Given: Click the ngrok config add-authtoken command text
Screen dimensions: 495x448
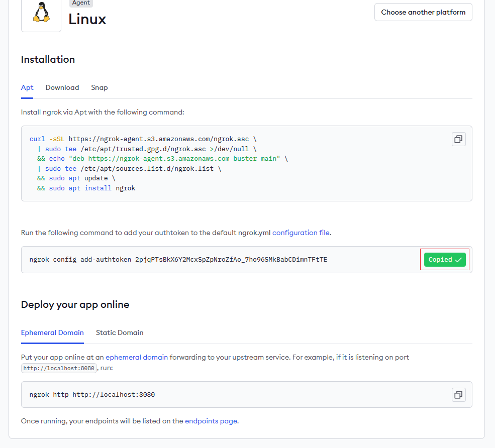Looking at the screenshot, I should click(x=178, y=260).
